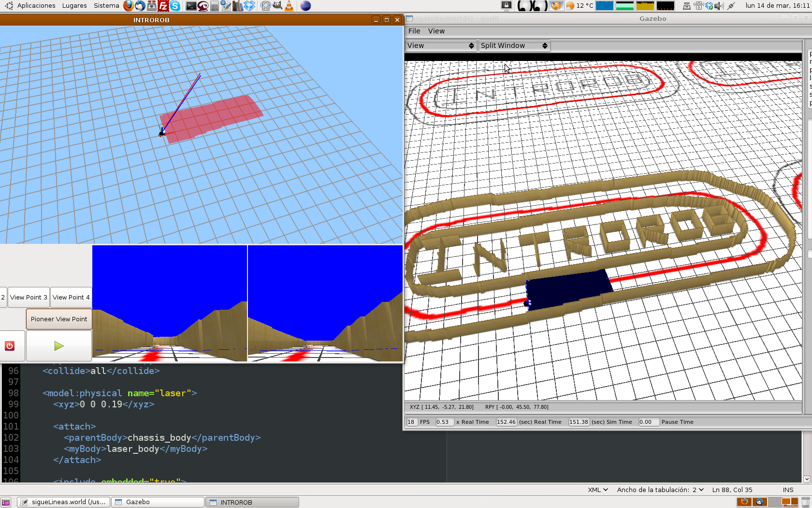Click the FPS value field in Gazebo
This screenshot has width=812, height=508.
tap(411, 422)
